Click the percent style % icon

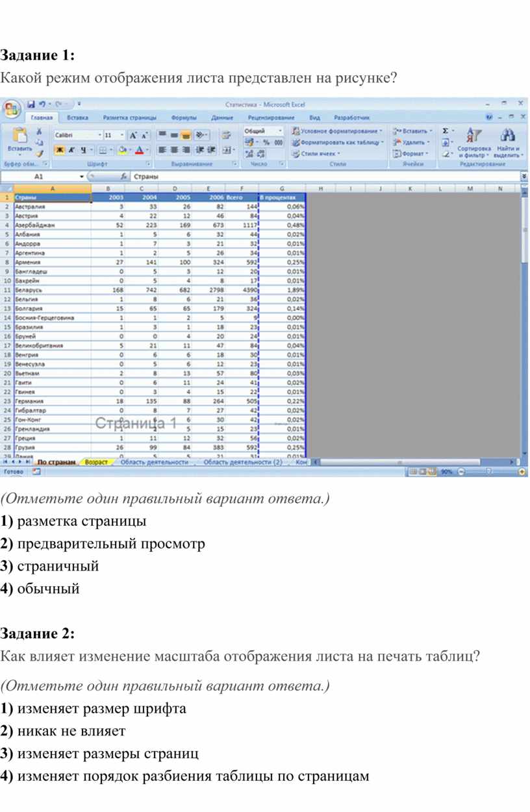(x=266, y=142)
